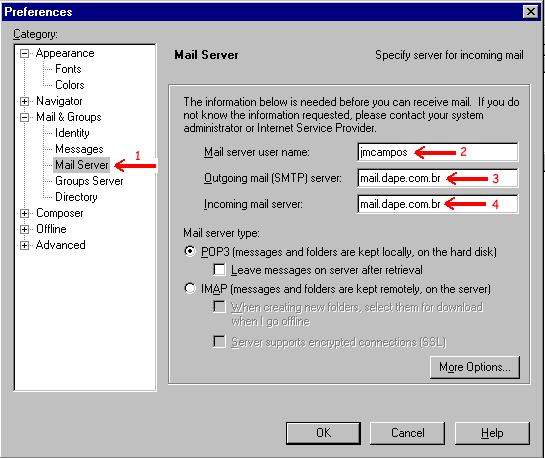The width and height of the screenshot is (545, 458).
Task: Open Help for Preferences
Action: tap(492, 433)
